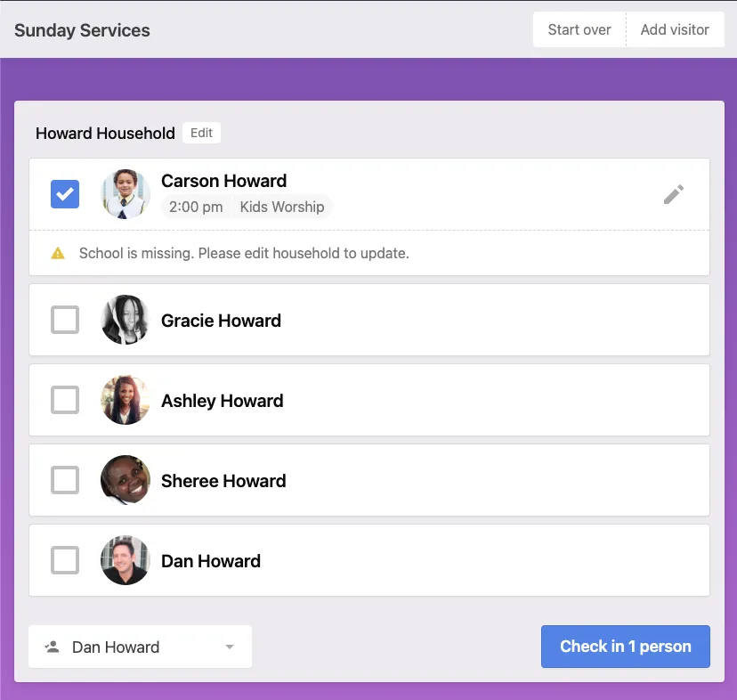737x700 pixels.
Task: Click the person icon beside Dan Howard dropdown
Action: point(52,647)
